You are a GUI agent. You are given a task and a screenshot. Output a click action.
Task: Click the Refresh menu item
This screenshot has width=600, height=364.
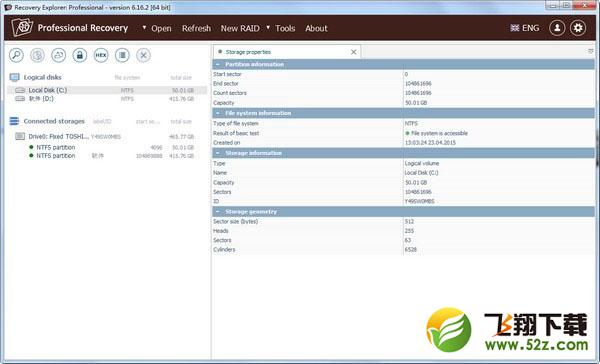196,28
